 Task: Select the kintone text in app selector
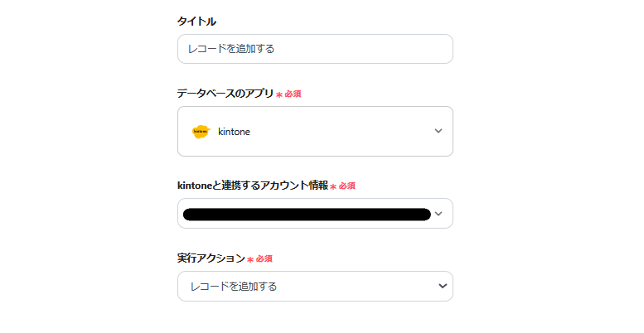click(234, 131)
